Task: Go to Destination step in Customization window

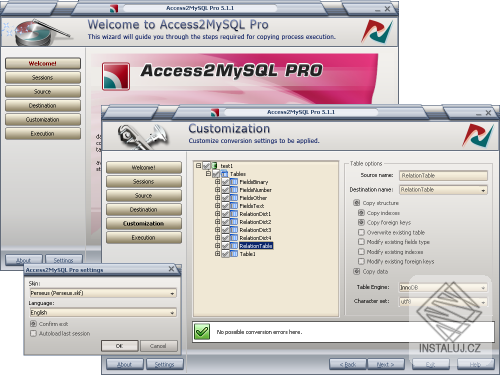Action: [x=144, y=210]
